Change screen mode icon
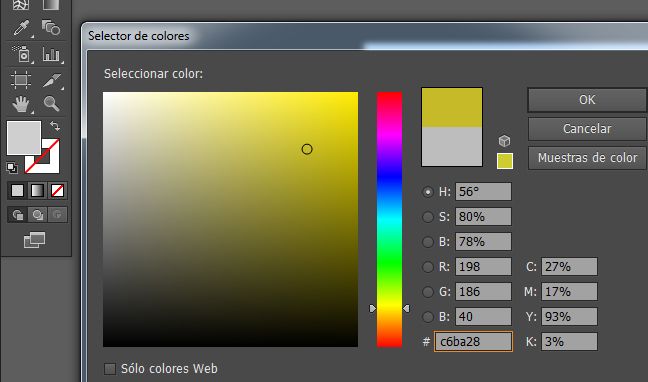This screenshot has height=382, width=648. pos(34,240)
